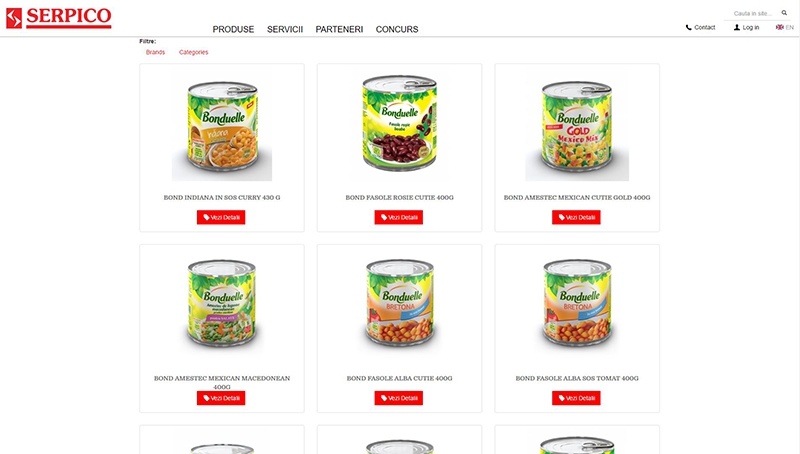Image resolution: width=800 pixels, height=454 pixels.
Task: Open the Bonduelle Gold Mexico Mix can image
Action: (x=577, y=128)
